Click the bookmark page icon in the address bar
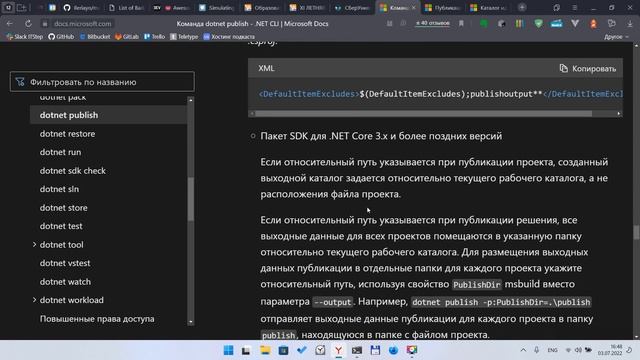Screen dimensions: 640x360 [461, 24]
